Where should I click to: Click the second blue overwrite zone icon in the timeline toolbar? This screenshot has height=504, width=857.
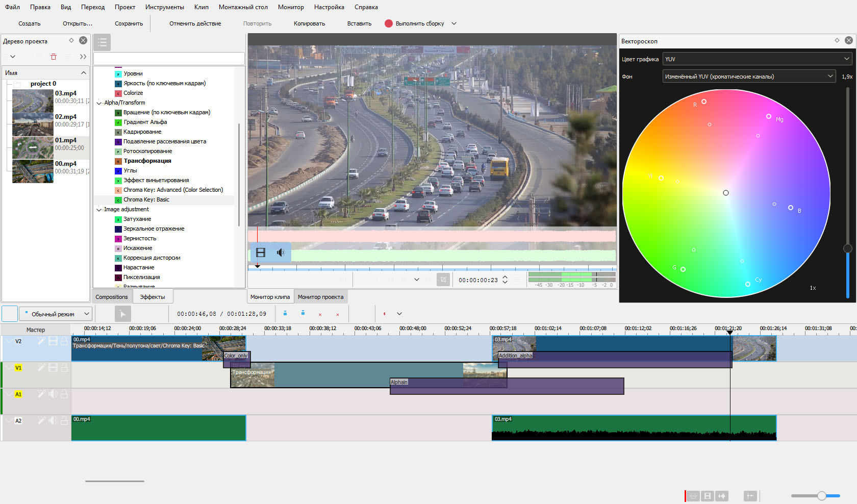pyautogui.click(x=303, y=313)
